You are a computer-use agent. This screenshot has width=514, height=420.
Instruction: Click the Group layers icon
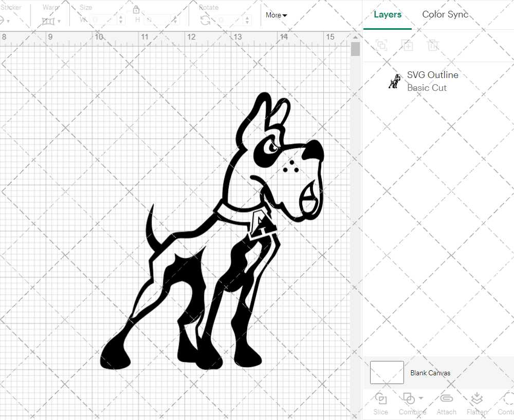381,45
